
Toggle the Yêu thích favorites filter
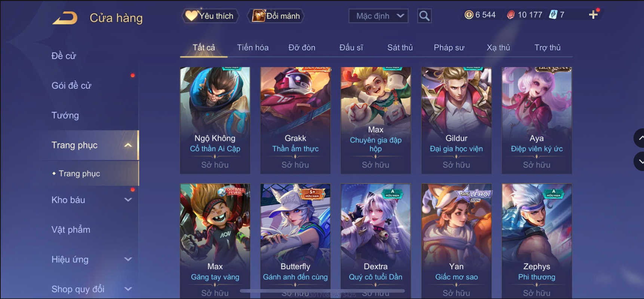(210, 16)
